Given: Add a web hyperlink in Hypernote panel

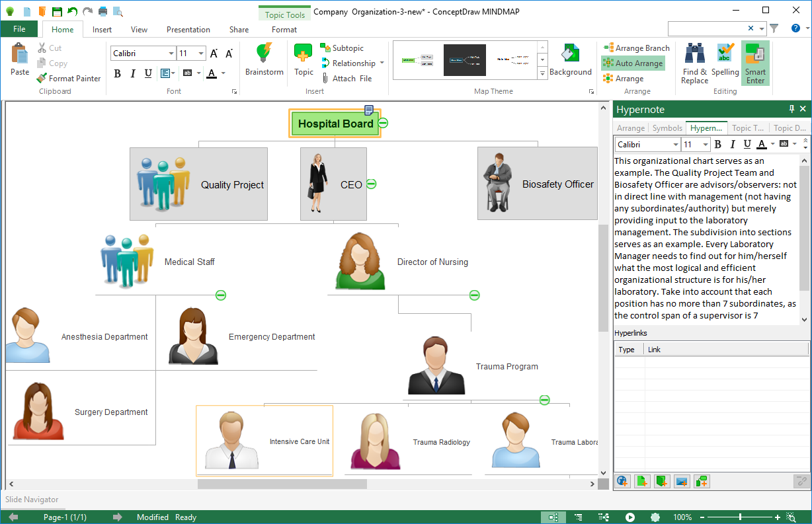Looking at the screenshot, I should tap(622, 481).
